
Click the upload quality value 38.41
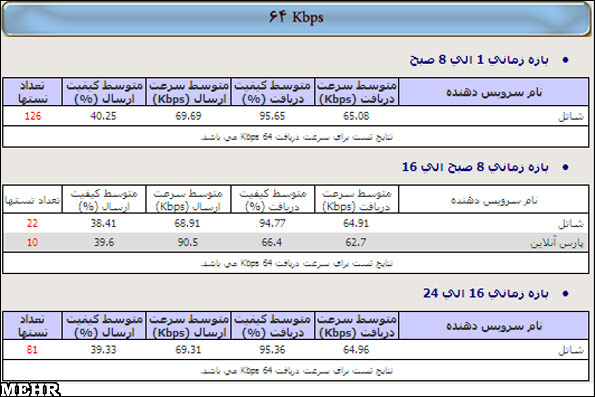tap(103, 223)
